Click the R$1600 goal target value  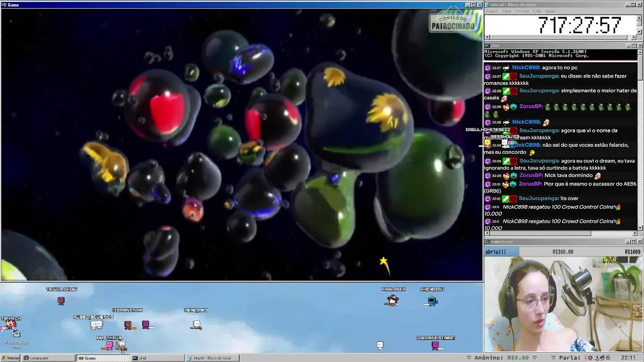(x=632, y=252)
